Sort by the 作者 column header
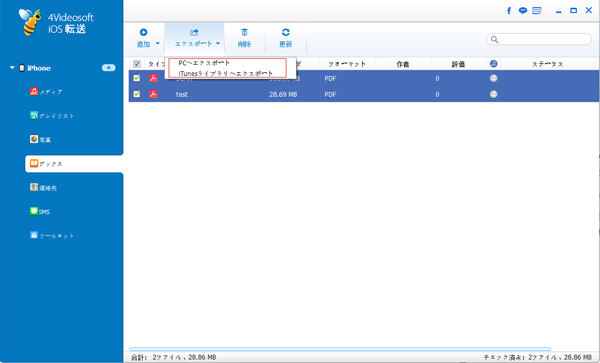The image size is (600, 363). click(x=403, y=64)
